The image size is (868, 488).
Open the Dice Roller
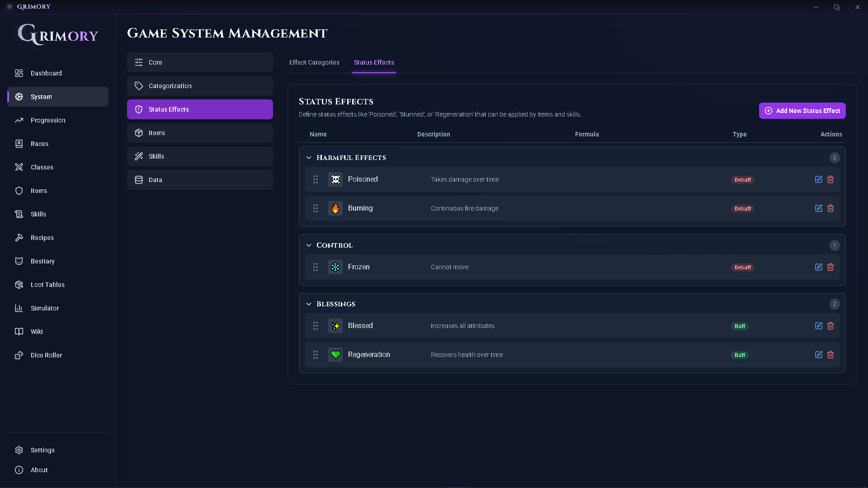46,355
